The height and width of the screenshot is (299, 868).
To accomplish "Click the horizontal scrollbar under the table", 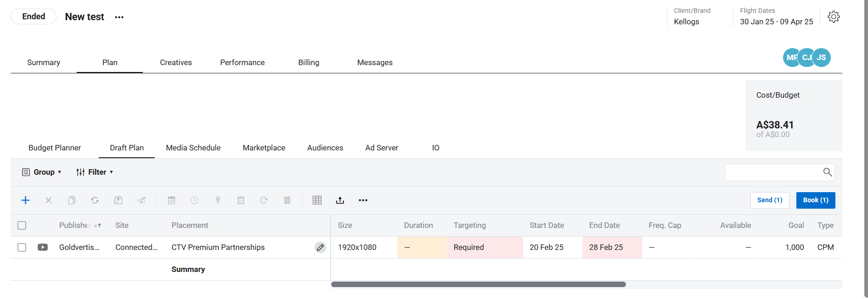I will (x=478, y=284).
